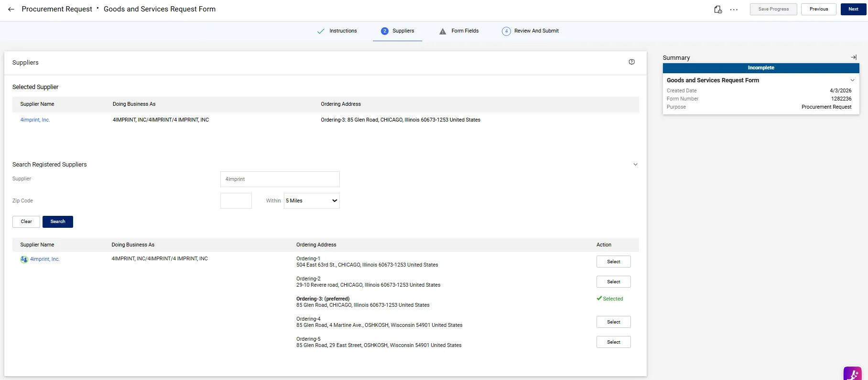Click the 504 East 63rd St. address text
Viewport: 868px width, 380px height.
point(367,265)
